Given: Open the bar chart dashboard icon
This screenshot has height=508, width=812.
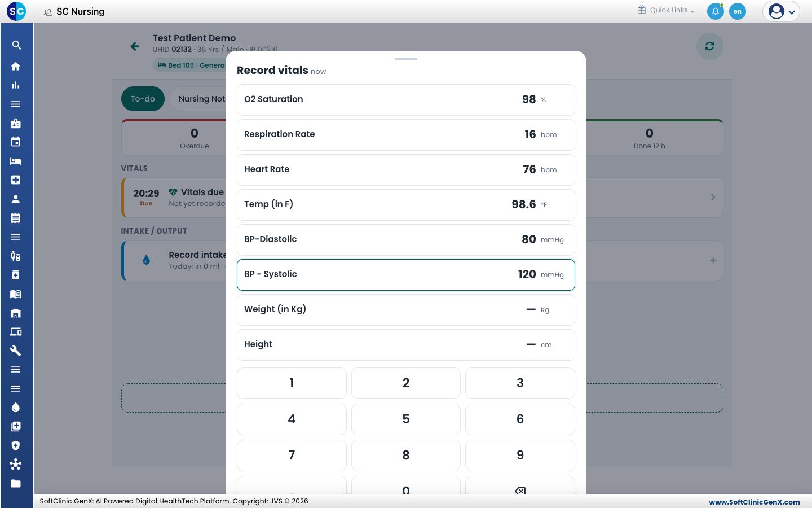Looking at the screenshot, I should [16, 85].
